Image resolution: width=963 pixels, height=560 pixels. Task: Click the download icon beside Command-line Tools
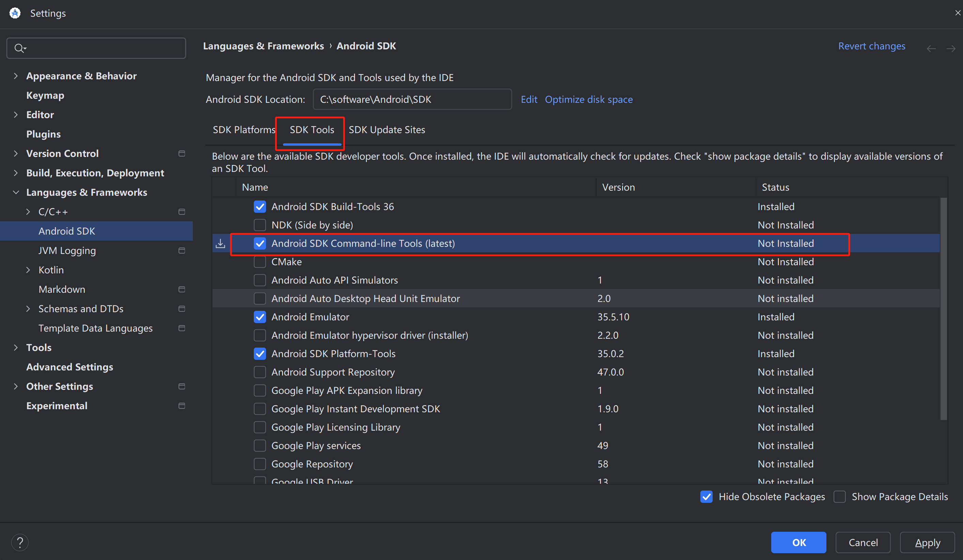coord(220,243)
